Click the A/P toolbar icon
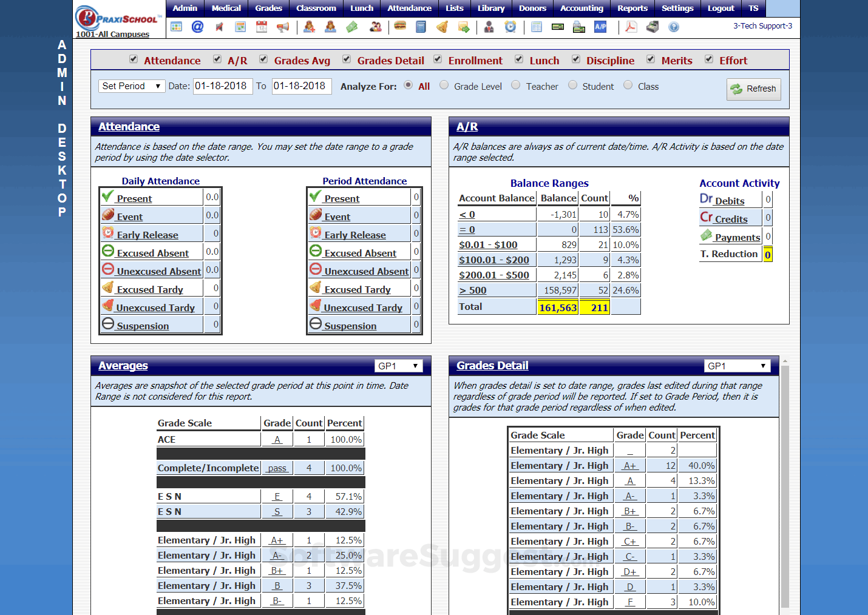The width and height of the screenshot is (868, 615). [x=599, y=27]
